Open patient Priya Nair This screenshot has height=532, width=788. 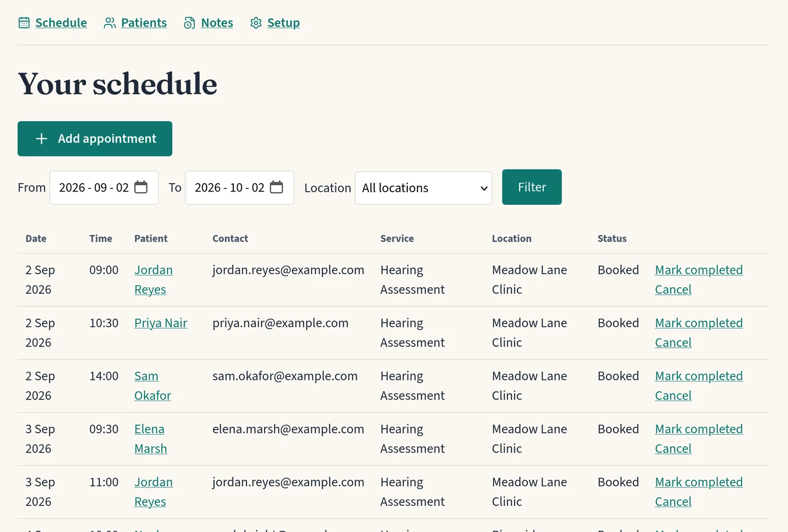[161, 323]
